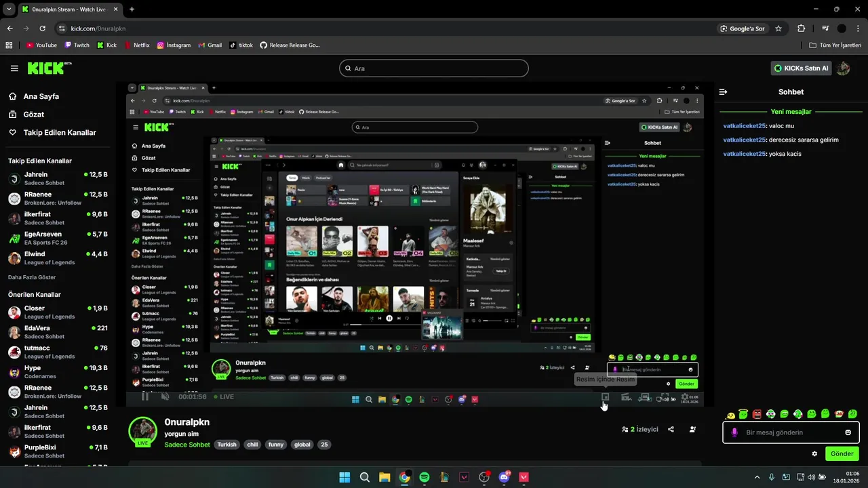The width and height of the screenshot is (868, 488).
Task: Click valkaliceket25 on the valoc mu message
Action: [745, 125]
